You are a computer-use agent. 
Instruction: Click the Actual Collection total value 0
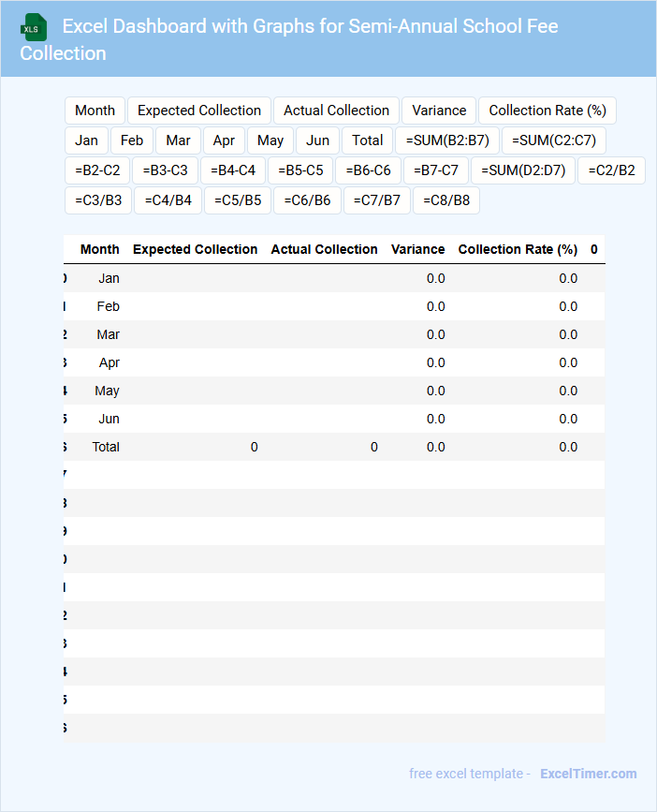[374, 447]
